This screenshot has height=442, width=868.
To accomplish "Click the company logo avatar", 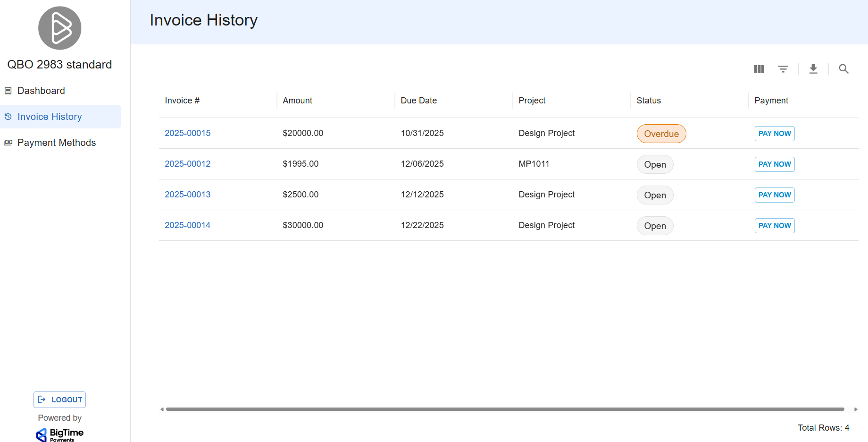I will click(x=59, y=28).
